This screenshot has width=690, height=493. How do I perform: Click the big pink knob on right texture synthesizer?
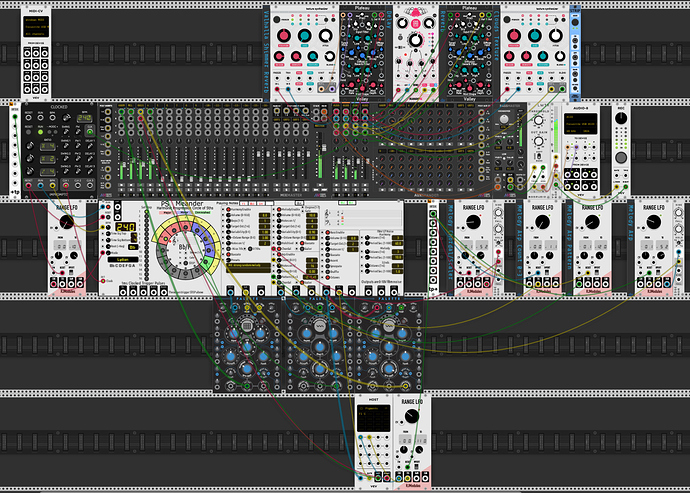point(514,36)
